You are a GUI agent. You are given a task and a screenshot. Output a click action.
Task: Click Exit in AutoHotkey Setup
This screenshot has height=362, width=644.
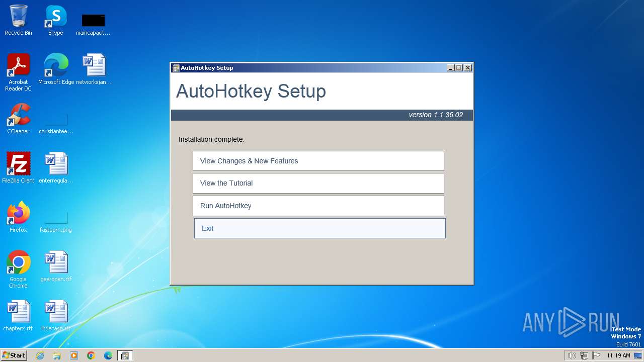point(320,228)
